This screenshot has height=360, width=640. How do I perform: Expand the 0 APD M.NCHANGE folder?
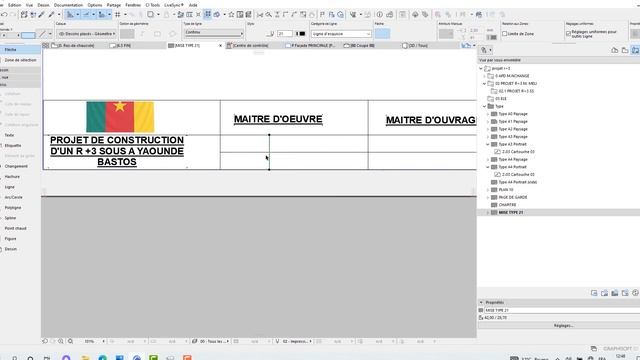tap(484, 76)
